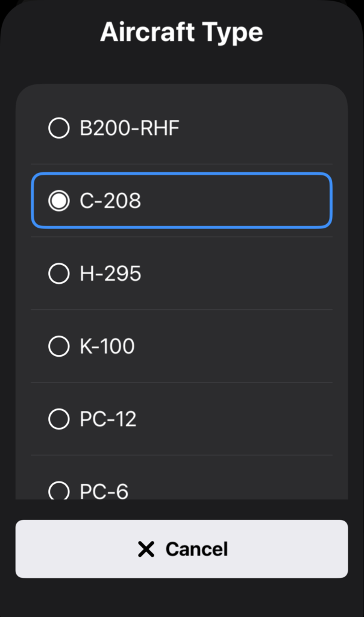Click the C-208 text label
This screenshot has width=364, height=617.
click(110, 201)
